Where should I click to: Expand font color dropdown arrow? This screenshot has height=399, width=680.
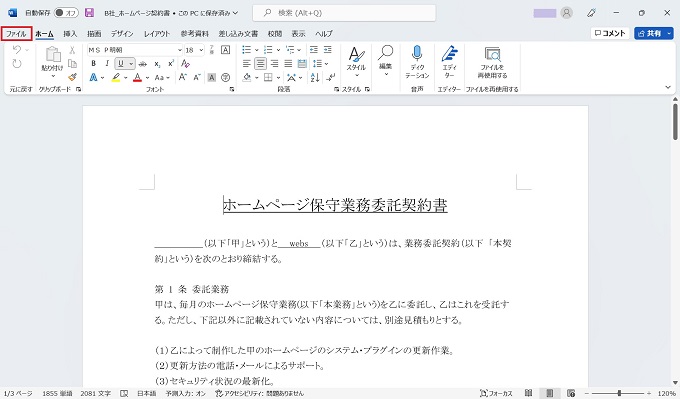pos(147,78)
